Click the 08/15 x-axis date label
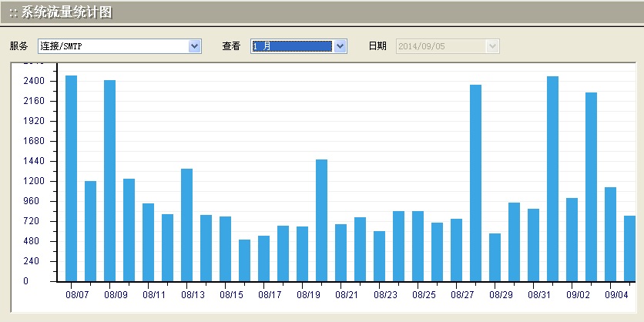Screen dimensions: 644x322 [x=231, y=295]
